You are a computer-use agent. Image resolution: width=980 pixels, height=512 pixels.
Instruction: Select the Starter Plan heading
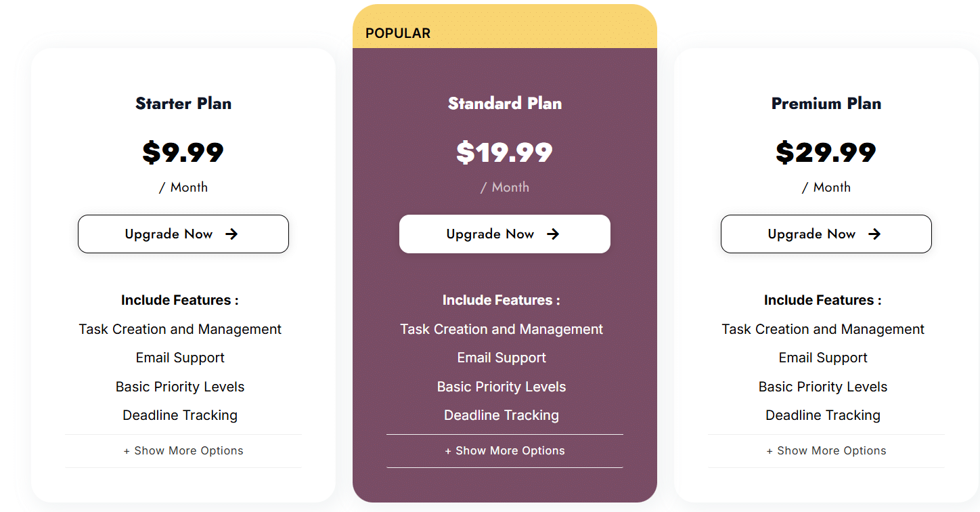(x=183, y=104)
